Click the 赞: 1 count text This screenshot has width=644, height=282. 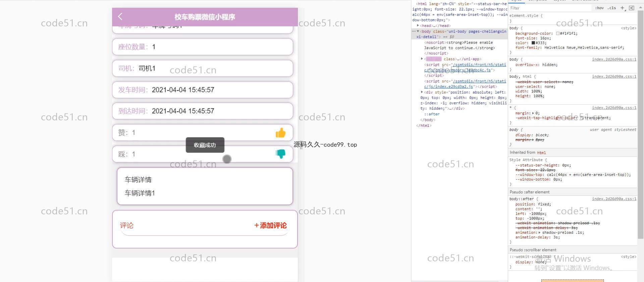(x=127, y=133)
